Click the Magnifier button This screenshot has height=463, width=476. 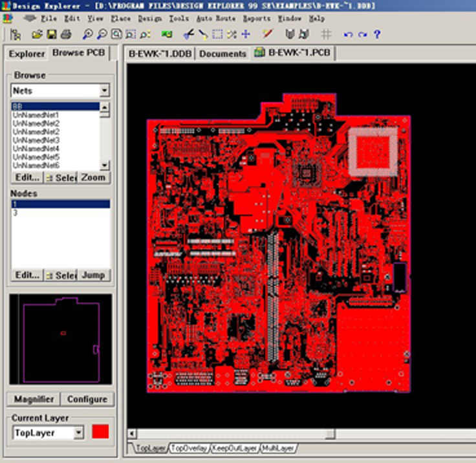(x=34, y=399)
